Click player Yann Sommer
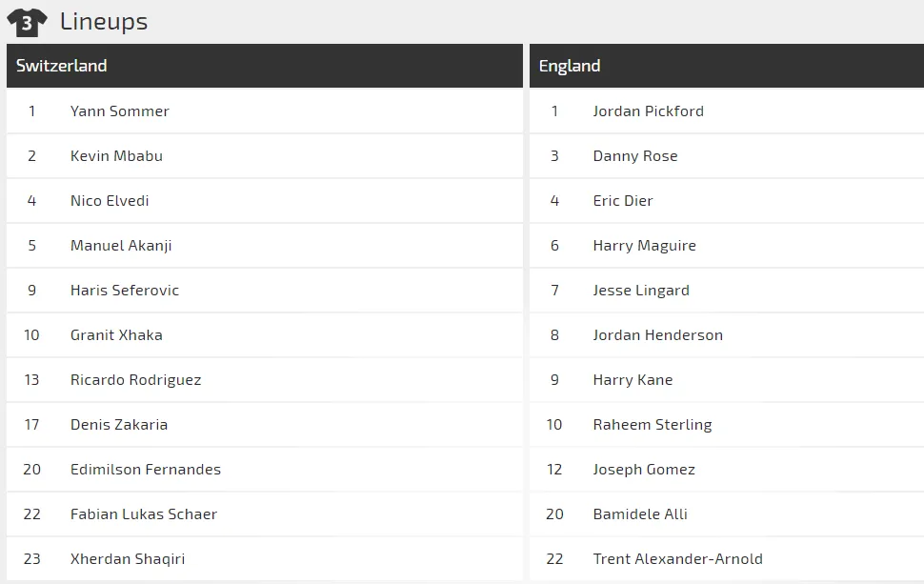Screen dimensions: 924x584 pyautogui.click(x=119, y=111)
